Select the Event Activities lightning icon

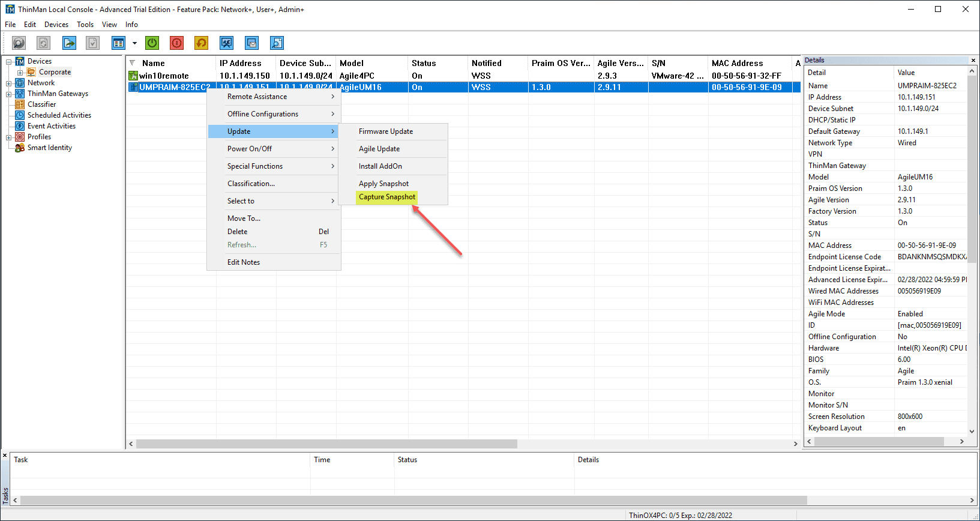[x=20, y=126]
